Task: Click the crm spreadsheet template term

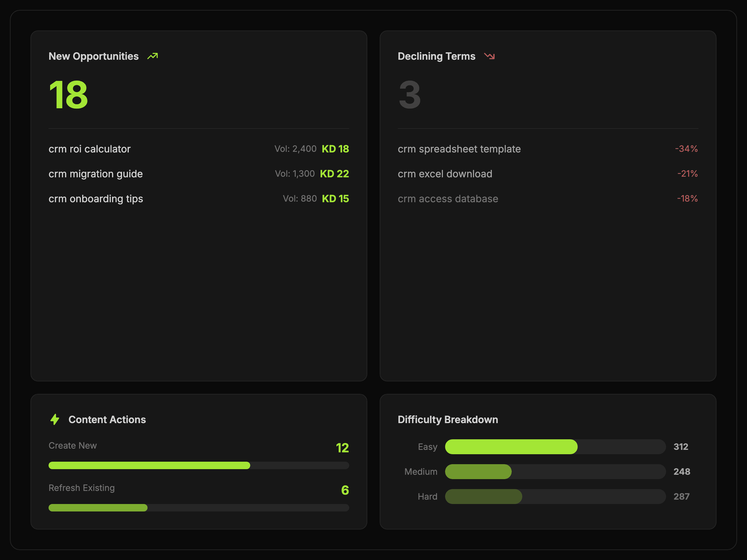Action: [459, 149]
